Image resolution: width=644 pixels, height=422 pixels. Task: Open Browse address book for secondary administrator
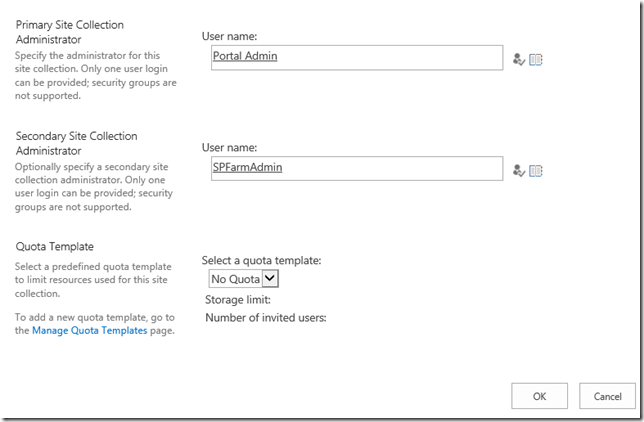point(536,171)
